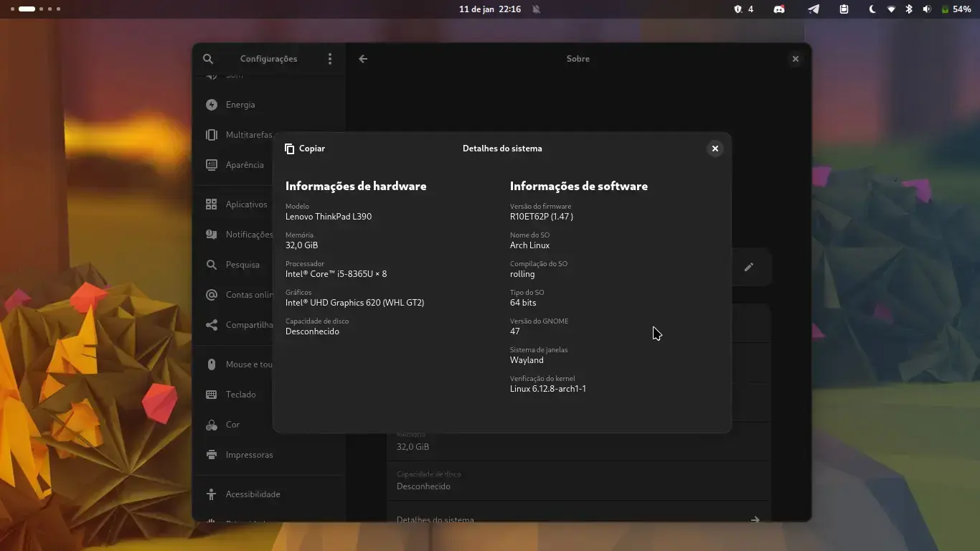Image resolution: width=980 pixels, height=551 pixels.
Task: Open the clock showing 11 de jan 22:16
Action: pos(490,9)
